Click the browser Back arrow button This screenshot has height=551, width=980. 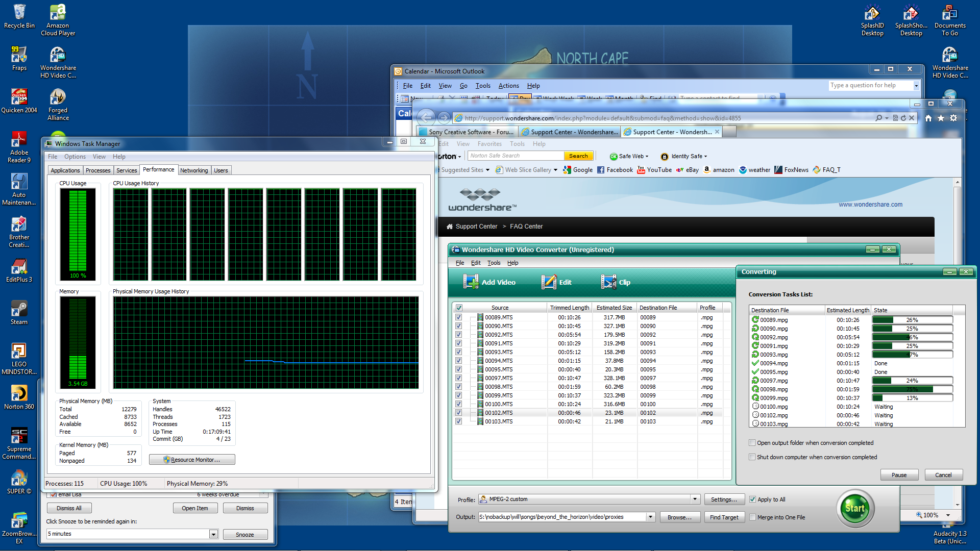pyautogui.click(x=427, y=118)
